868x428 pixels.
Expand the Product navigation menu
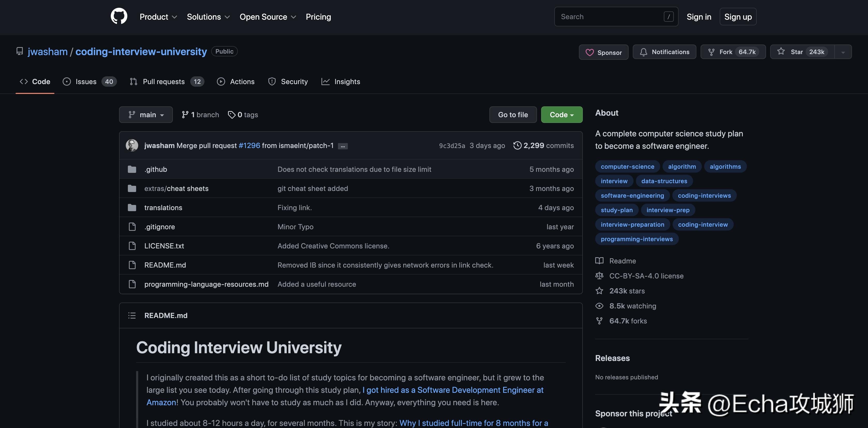point(158,17)
